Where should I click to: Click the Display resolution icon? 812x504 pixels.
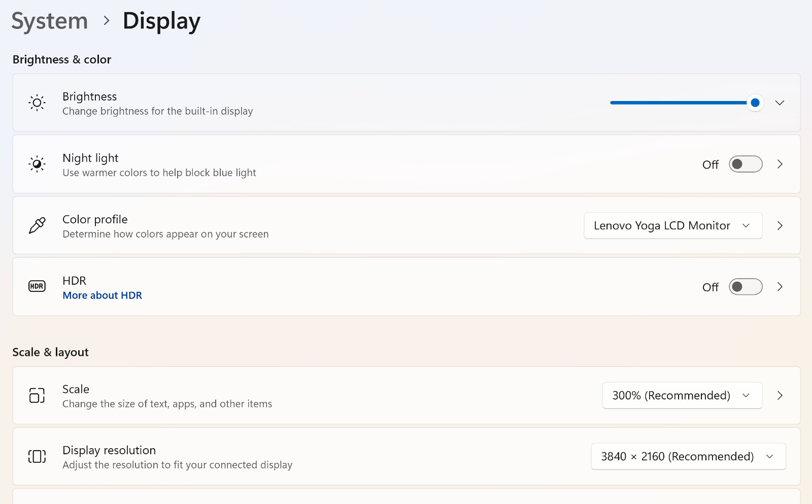37,456
